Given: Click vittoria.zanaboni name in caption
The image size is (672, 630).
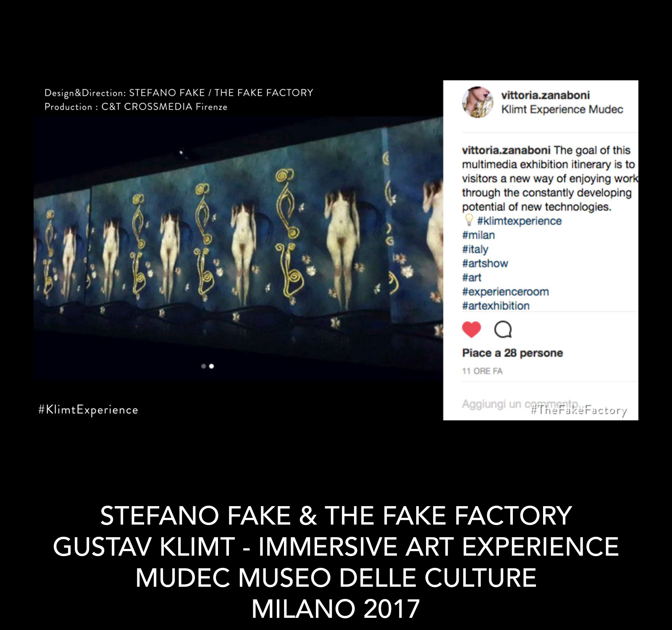Looking at the screenshot, I should coord(506,150).
